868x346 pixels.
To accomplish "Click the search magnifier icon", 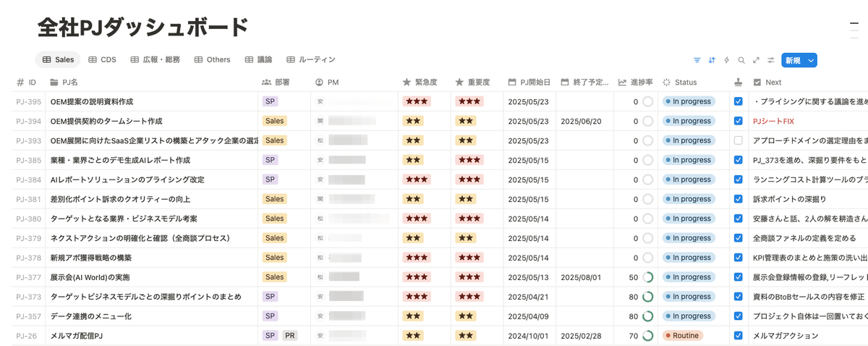I will click(x=741, y=60).
